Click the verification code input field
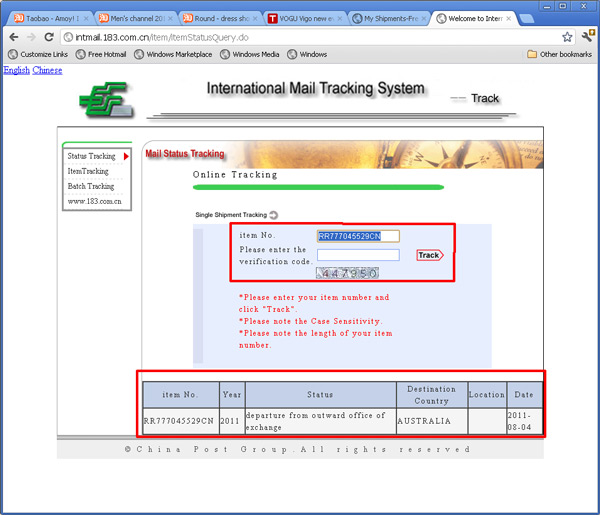 tap(358, 255)
